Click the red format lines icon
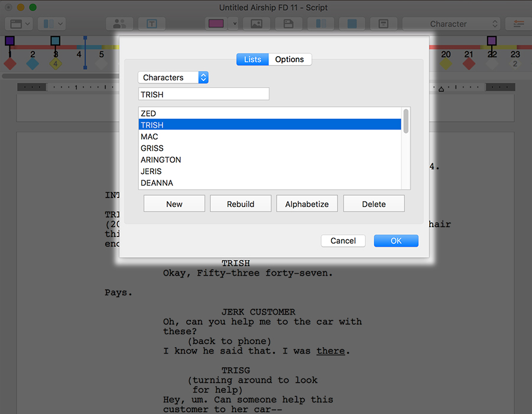 click(518, 24)
